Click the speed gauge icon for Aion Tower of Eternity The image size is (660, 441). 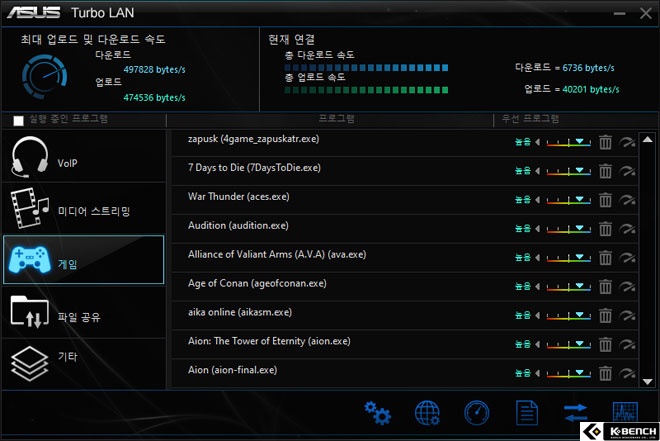click(627, 344)
